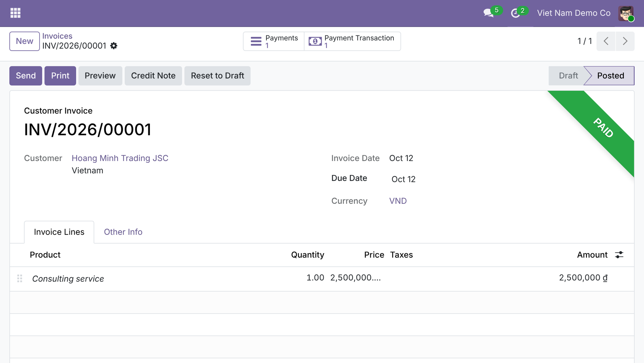
Task: Go to the next record arrow
Action: pyautogui.click(x=625, y=41)
